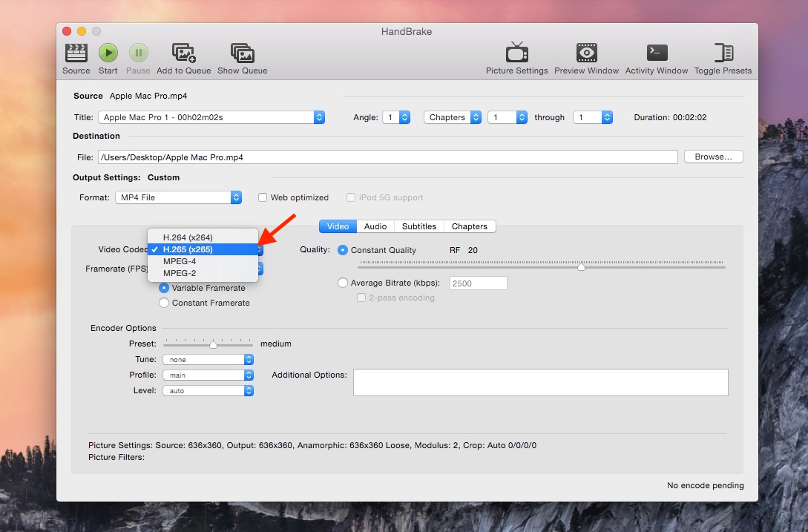Enable the Web optimized checkbox
Viewport: 808px width, 532px height.
263,197
